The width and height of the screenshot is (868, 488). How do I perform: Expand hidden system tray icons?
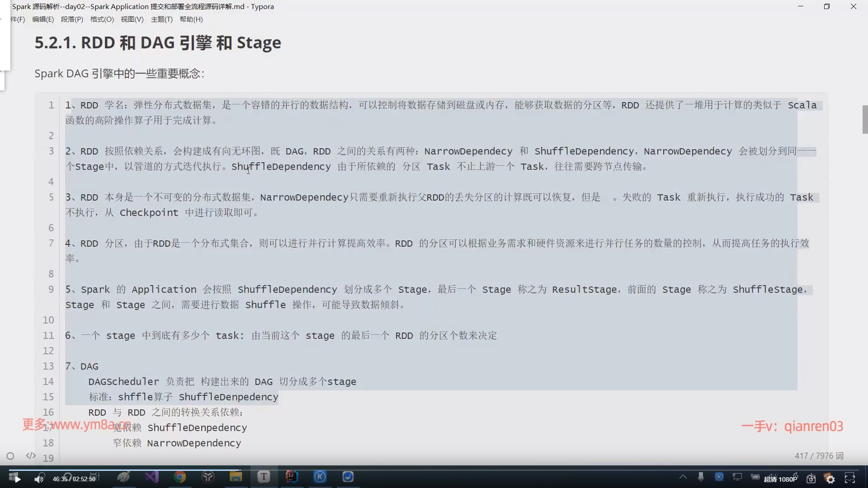tap(683, 477)
